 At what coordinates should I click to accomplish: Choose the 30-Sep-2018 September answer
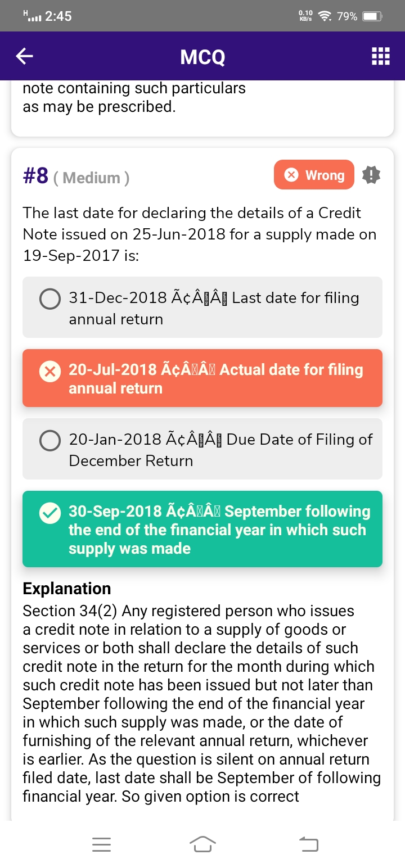coord(219,530)
